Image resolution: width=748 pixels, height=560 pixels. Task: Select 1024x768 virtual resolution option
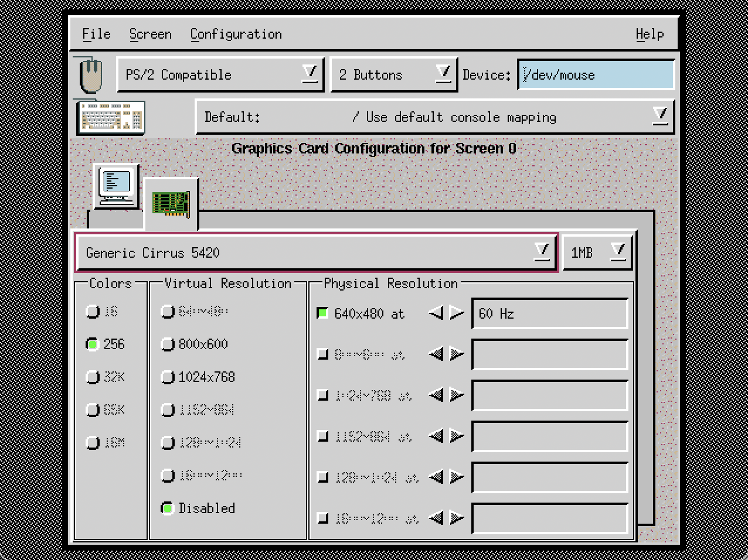coord(168,377)
